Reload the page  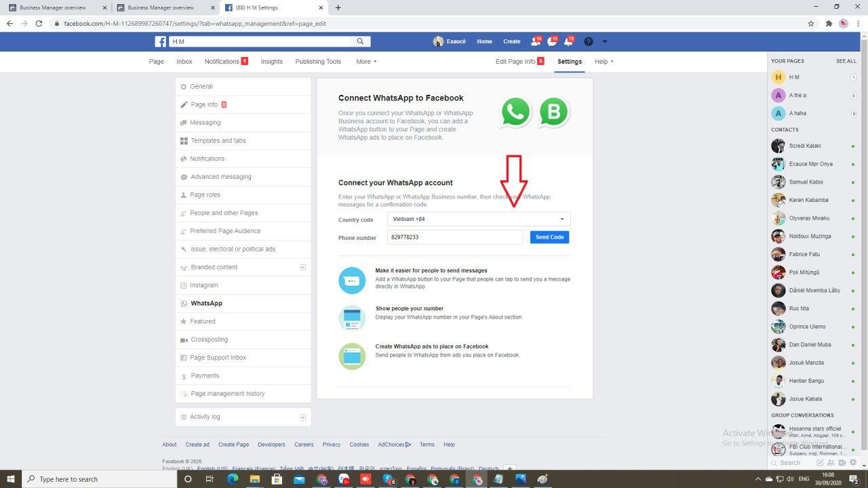pos(39,23)
